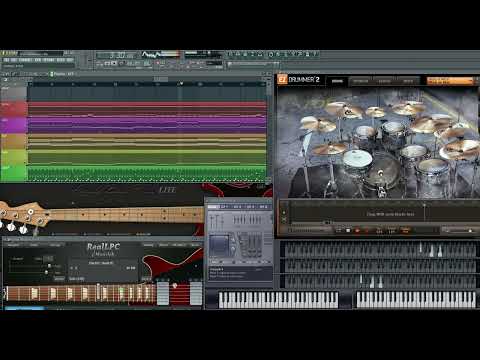The width and height of the screenshot is (480, 360).
Task: Select the red track header in the playlist
Action: [x=13, y=109]
